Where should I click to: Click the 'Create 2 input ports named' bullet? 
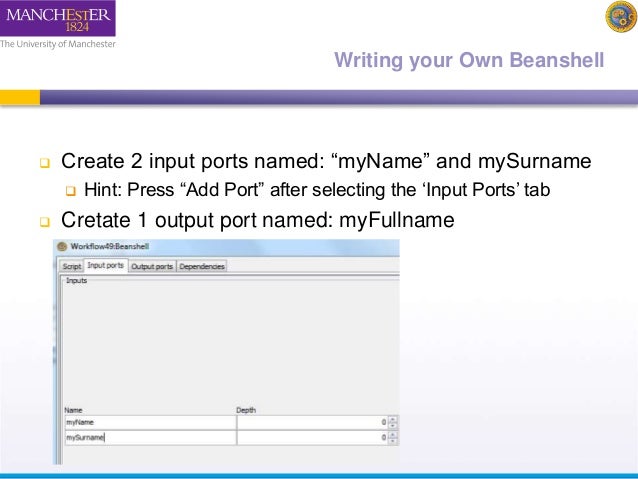click(326, 161)
